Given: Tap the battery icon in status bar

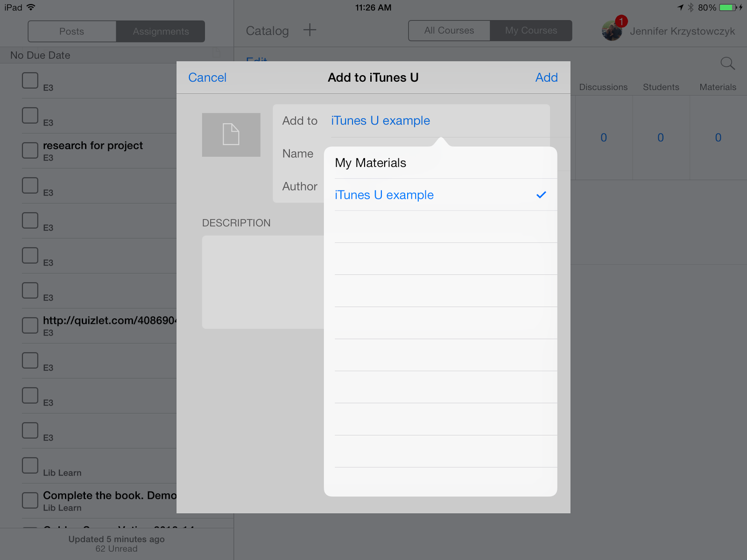Looking at the screenshot, I should point(728,7).
